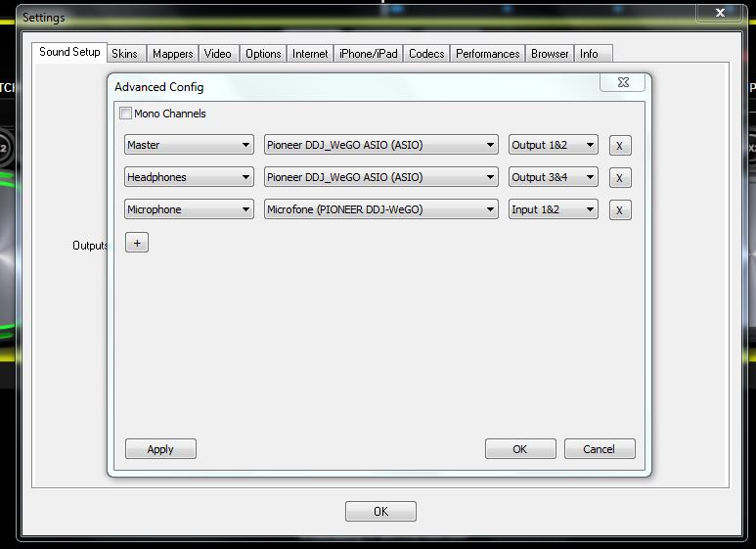This screenshot has height=549, width=756.
Task: Enable the Mono Channels checkbox
Action: pos(125,114)
